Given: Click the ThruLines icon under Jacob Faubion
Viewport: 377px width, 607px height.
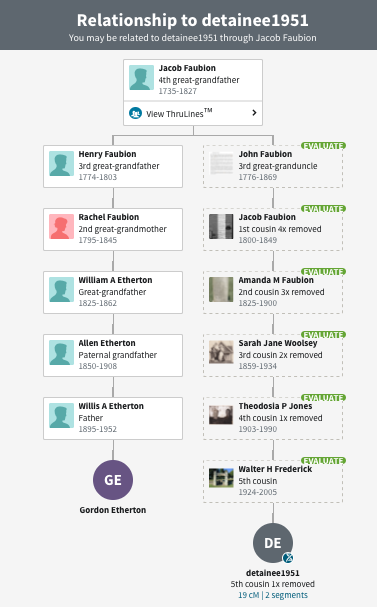Looking at the screenshot, I should 135,113.
